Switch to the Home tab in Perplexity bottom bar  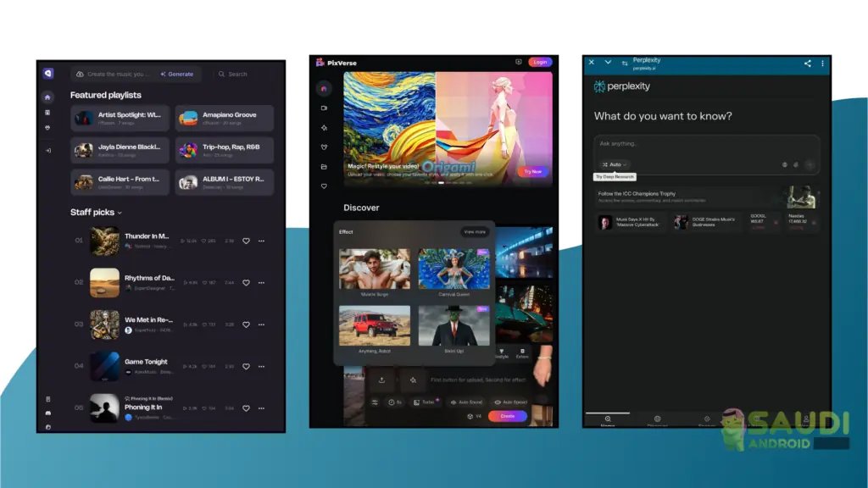click(x=608, y=420)
